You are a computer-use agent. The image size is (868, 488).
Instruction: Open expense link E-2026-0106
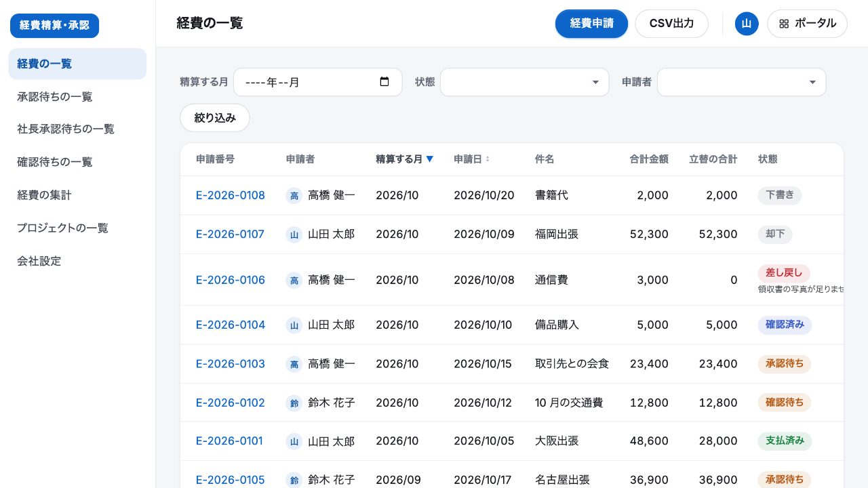(x=231, y=280)
